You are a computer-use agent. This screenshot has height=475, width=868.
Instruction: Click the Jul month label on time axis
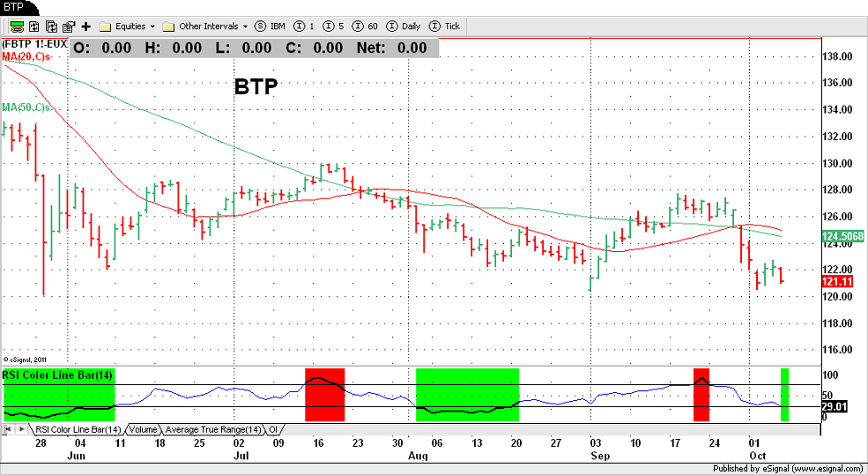(x=241, y=456)
